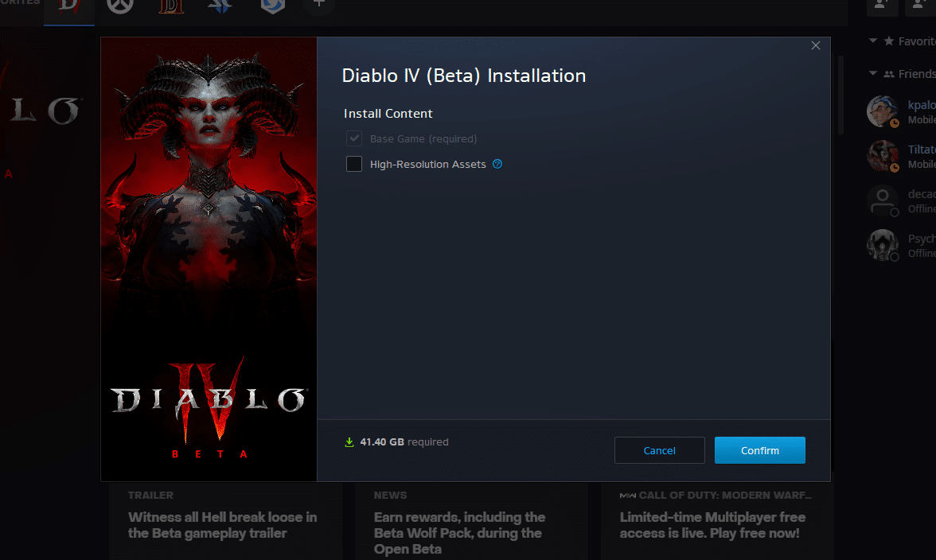
Task: Open the Diablo IV game tab icon
Action: click(x=69, y=6)
